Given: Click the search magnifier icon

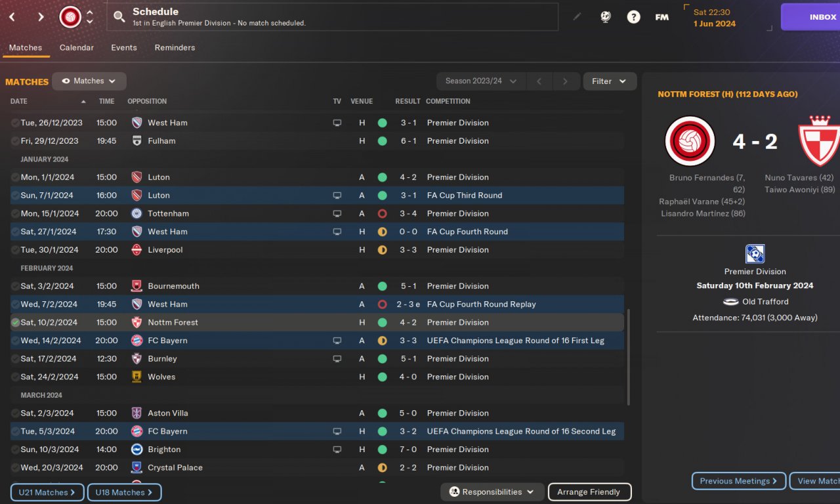Looking at the screenshot, I should point(119,17).
